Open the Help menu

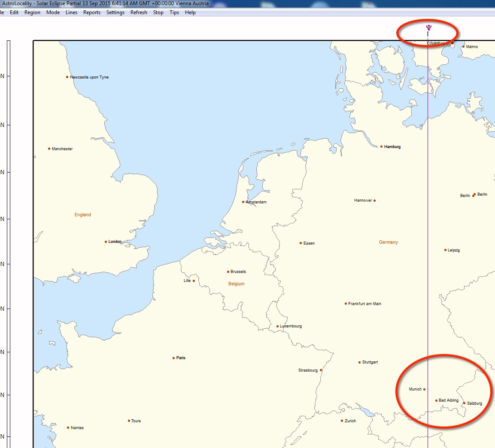coord(190,12)
